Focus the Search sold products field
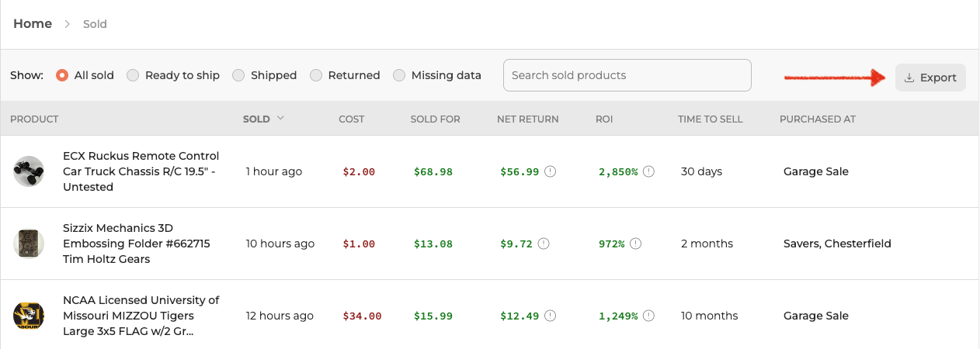 627,75
